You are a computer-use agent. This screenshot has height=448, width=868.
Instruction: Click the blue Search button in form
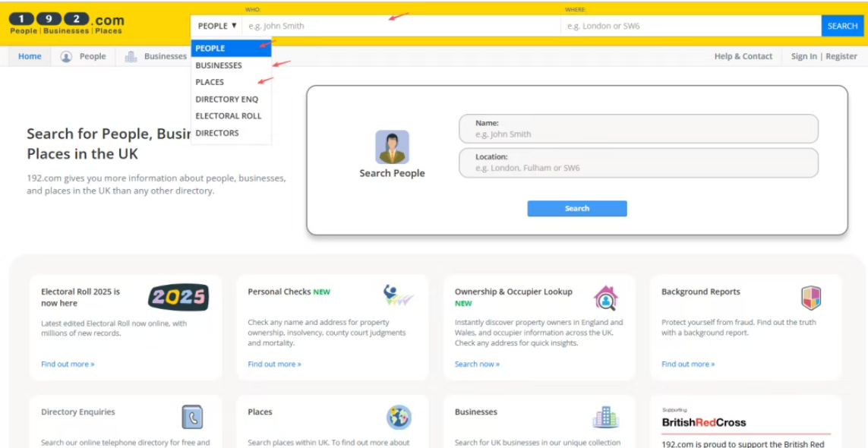tap(576, 209)
